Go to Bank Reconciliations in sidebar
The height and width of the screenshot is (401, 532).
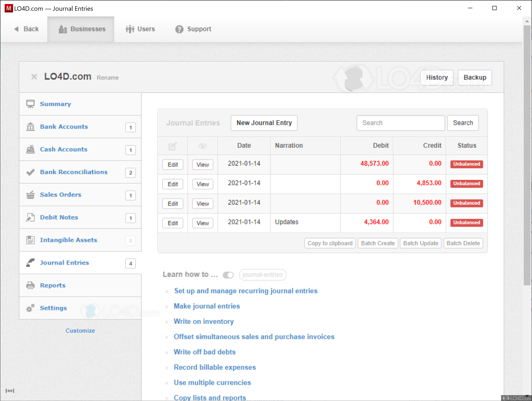click(x=80, y=172)
